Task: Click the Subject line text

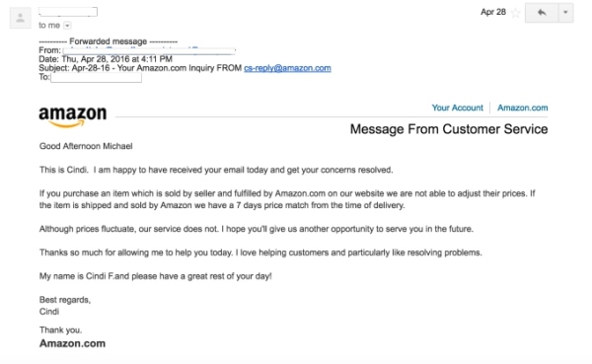Action: click(185, 68)
